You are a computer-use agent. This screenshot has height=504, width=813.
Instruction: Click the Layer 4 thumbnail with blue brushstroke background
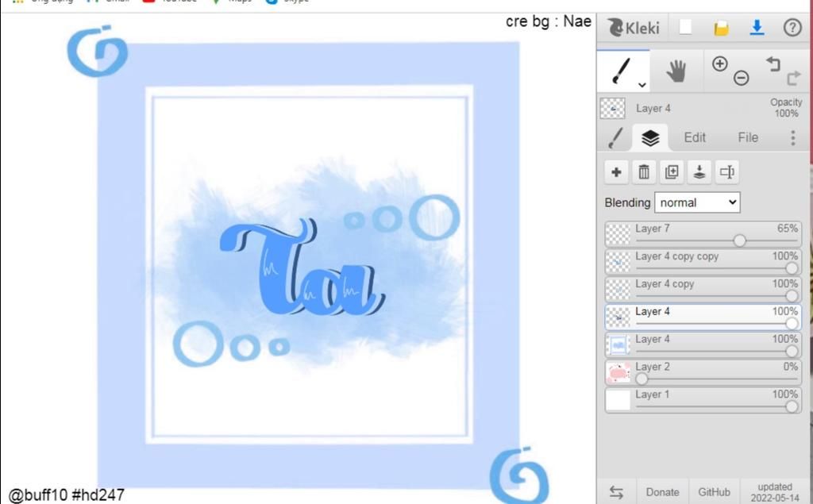pyautogui.click(x=618, y=344)
